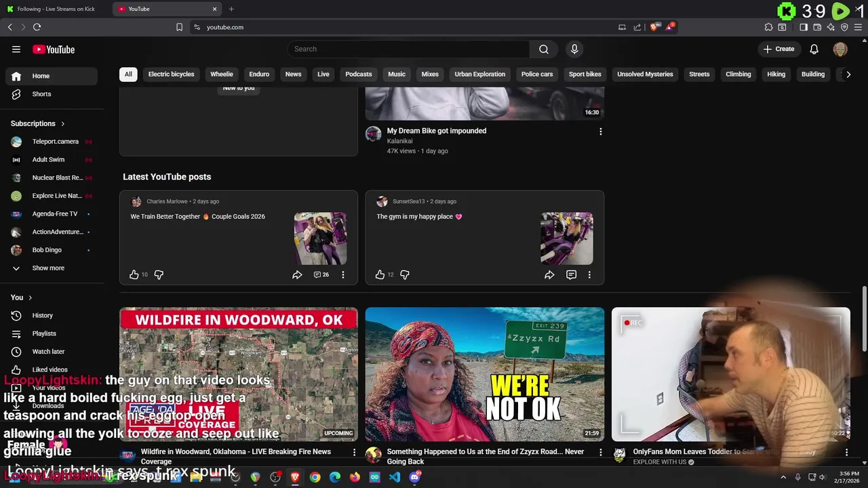
Task: Toggle the browser sidebar panel
Action: (x=804, y=27)
